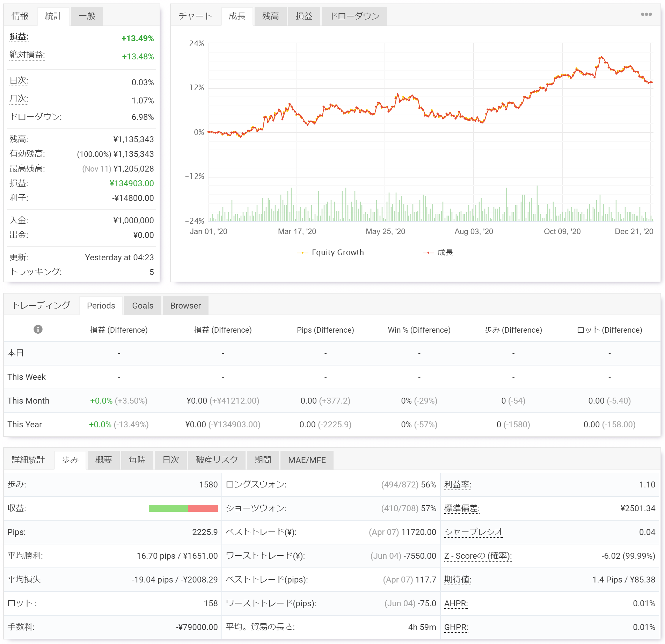Click the 期待値 label
The height and width of the screenshot is (644, 665).
click(x=458, y=580)
